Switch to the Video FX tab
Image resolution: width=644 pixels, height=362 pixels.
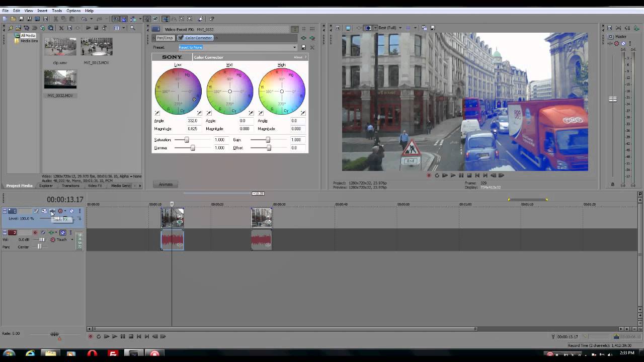tap(95, 186)
